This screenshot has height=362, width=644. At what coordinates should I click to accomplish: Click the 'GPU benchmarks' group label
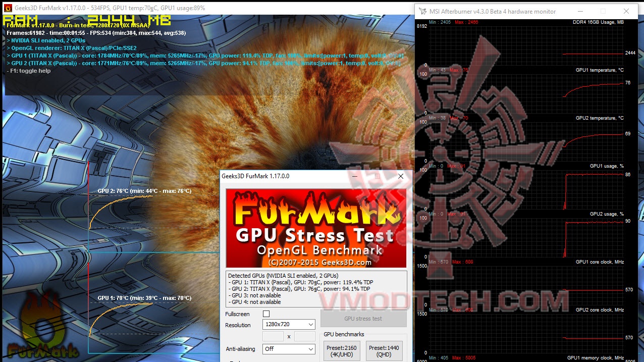coord(344,334)
